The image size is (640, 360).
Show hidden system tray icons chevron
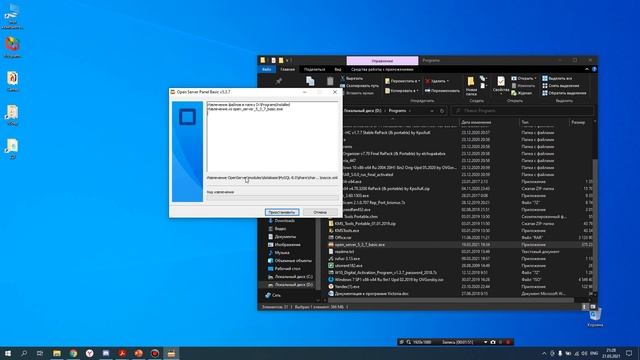pyautogui.click(x=544, y=353)
